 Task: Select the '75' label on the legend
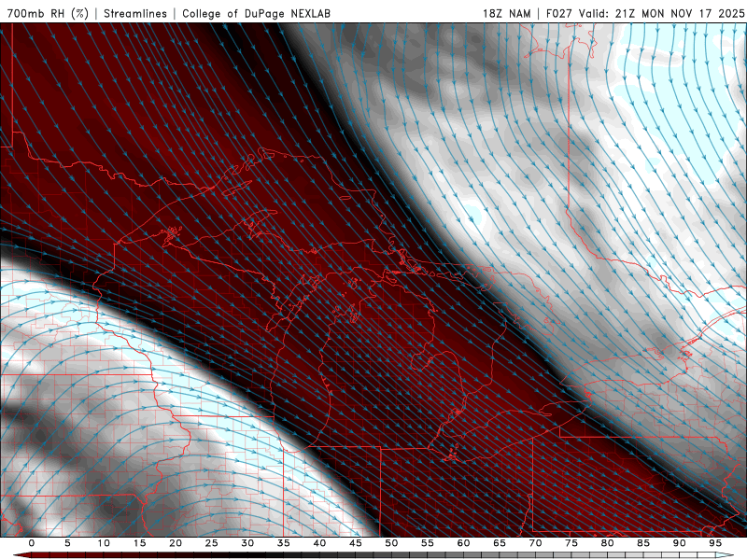(x=571, y=543)
